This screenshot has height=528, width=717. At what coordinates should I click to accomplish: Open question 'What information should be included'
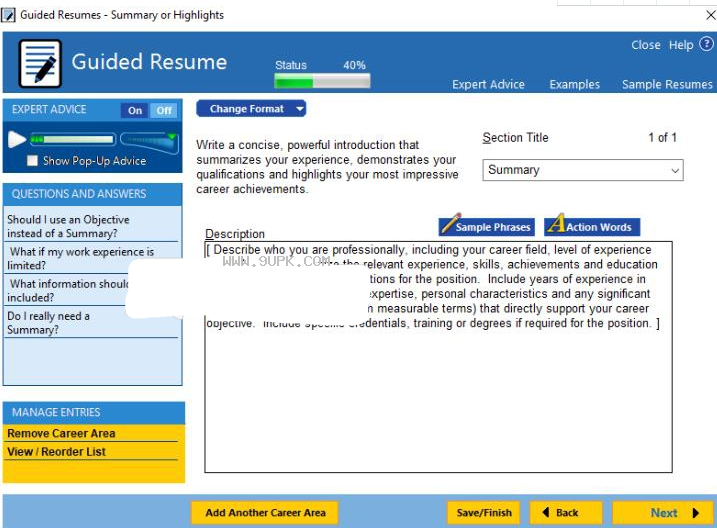[x=67, y=290]
